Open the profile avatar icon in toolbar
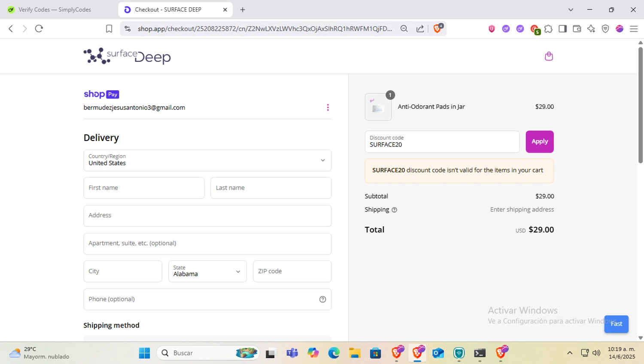This screenshot has height=364, width=644. pos(620,29)
